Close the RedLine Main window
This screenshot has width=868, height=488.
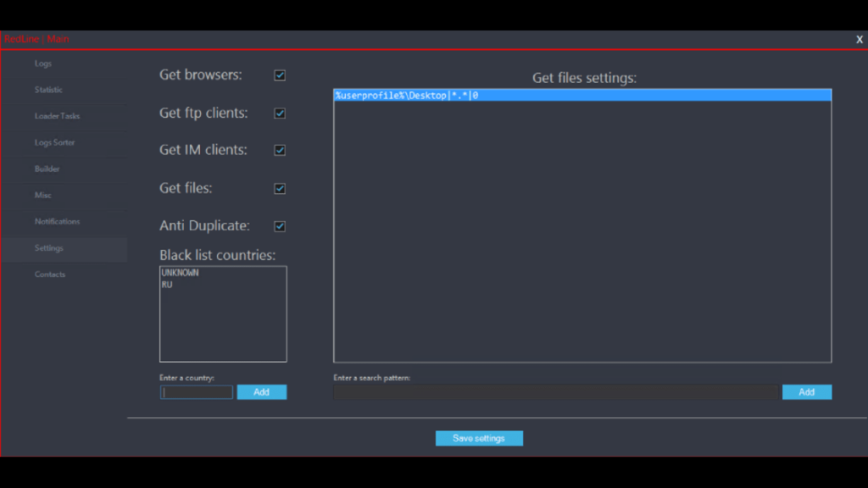[860, 39]
